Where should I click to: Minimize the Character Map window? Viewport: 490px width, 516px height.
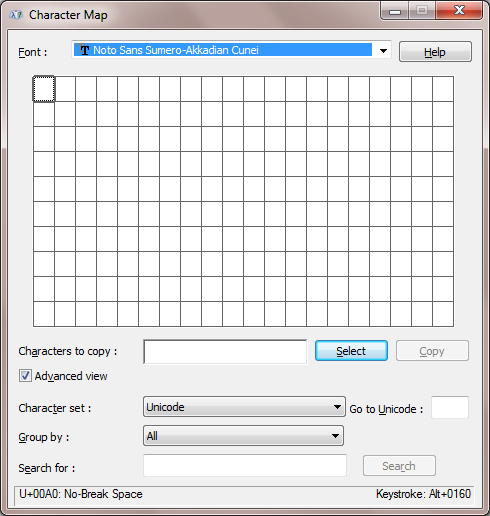tap(395, 11)
